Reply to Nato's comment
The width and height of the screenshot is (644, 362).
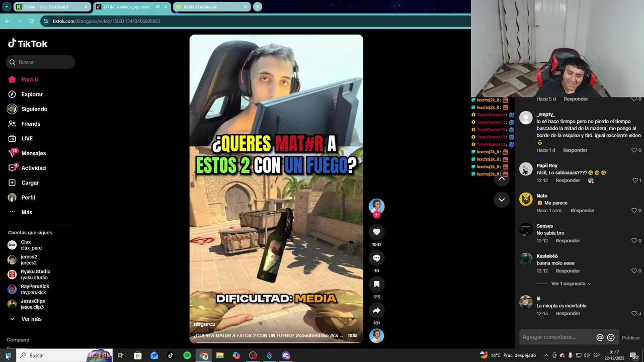(583, 211)
